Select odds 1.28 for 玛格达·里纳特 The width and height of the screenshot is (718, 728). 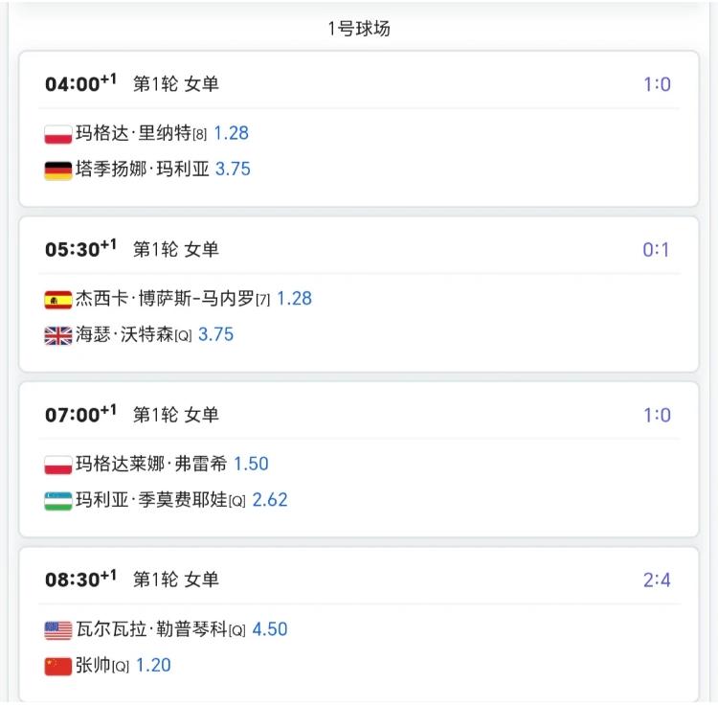coord(231,133)
